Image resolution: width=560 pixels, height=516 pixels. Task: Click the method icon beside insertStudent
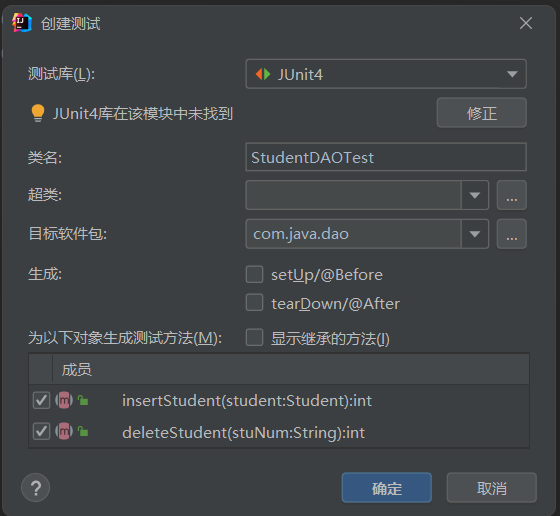click(x=64, y=400)
